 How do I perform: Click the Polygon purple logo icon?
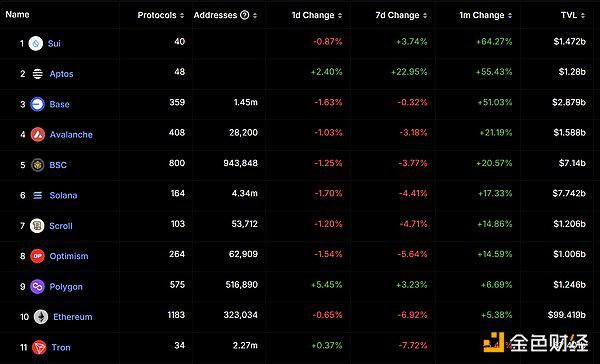[x=38, y=286]
